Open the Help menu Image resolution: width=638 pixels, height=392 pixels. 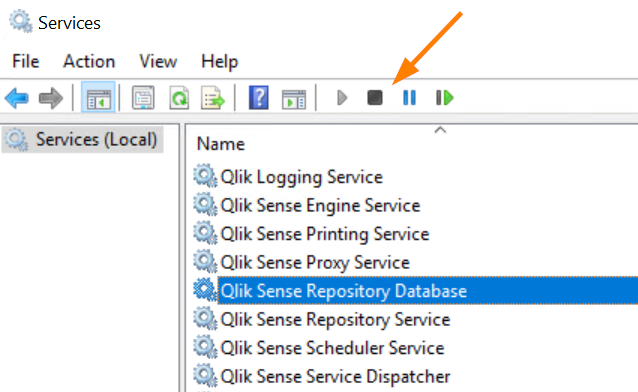coord(220,61)
